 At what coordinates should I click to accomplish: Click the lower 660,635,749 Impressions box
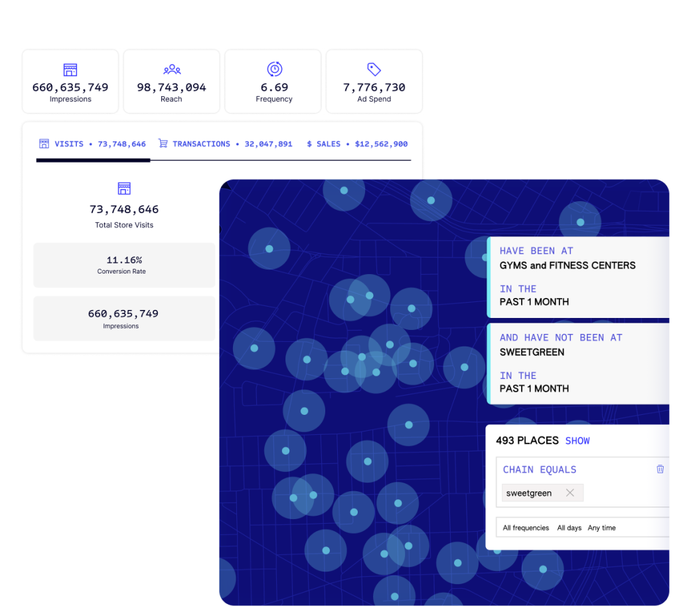tap(124, 319)
